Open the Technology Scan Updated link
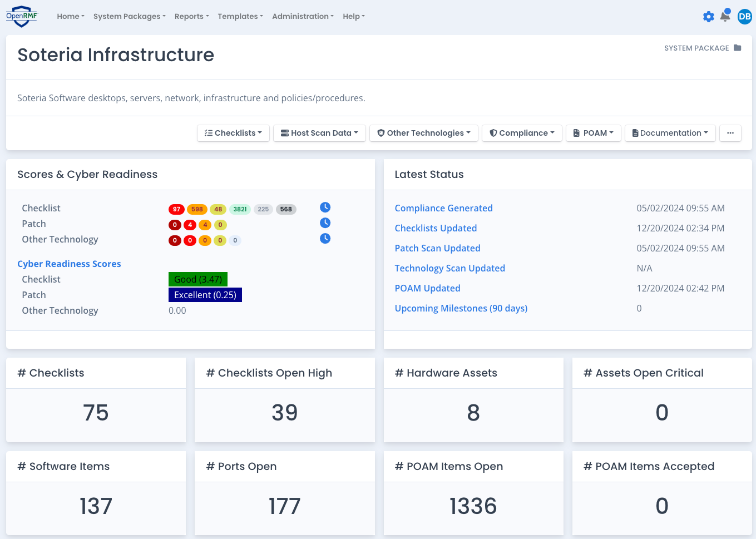 coord(449,268)
